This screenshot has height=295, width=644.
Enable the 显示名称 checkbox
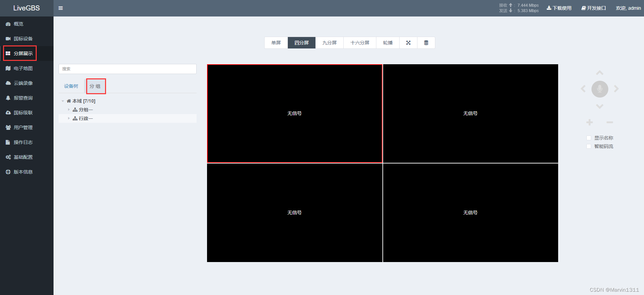click(x=589, y=138)
